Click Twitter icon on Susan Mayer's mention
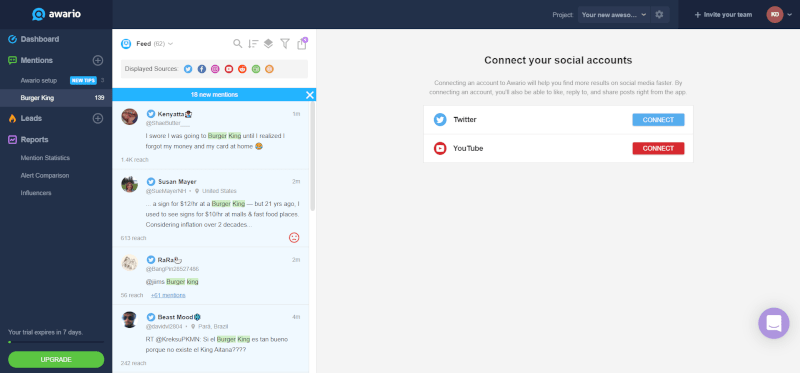The height and width of the screenshot is (373, 800). click(x=151, y=181)
